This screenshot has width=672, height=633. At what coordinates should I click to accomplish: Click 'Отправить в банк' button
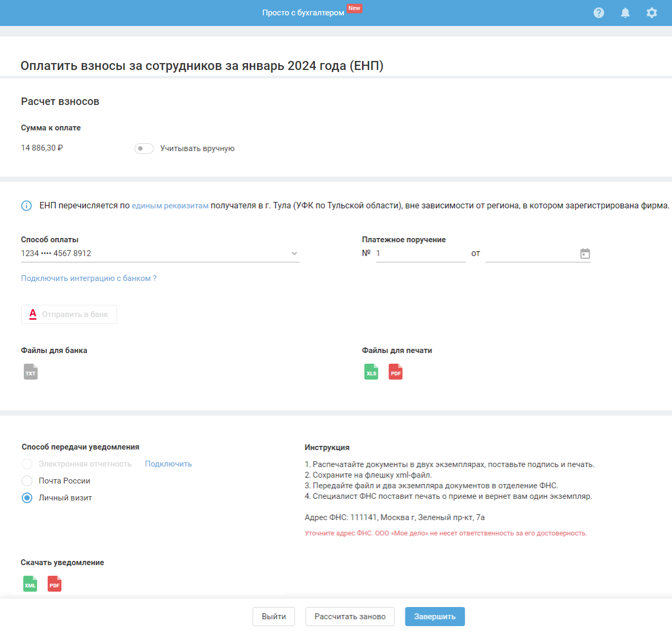point(69,314)
